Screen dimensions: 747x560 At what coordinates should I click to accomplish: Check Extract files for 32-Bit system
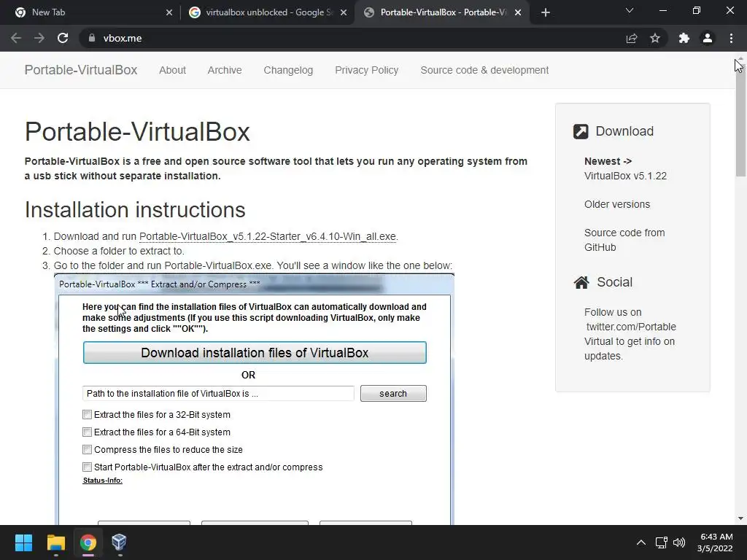point(88,415)
